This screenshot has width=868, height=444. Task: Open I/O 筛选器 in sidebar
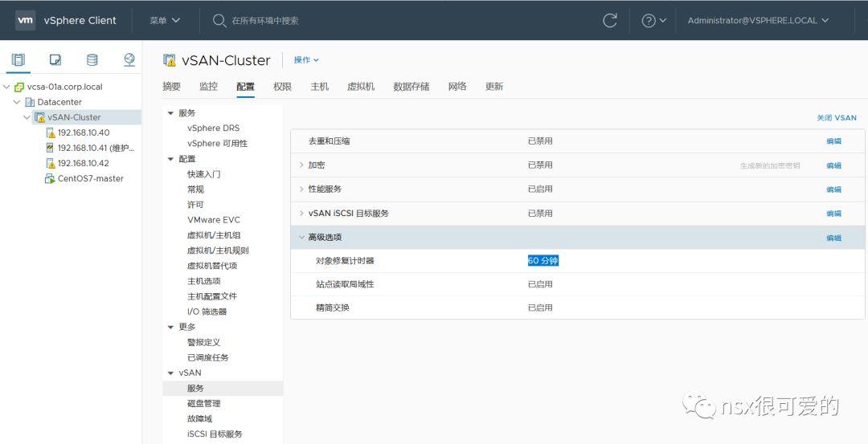coord(207,312)
